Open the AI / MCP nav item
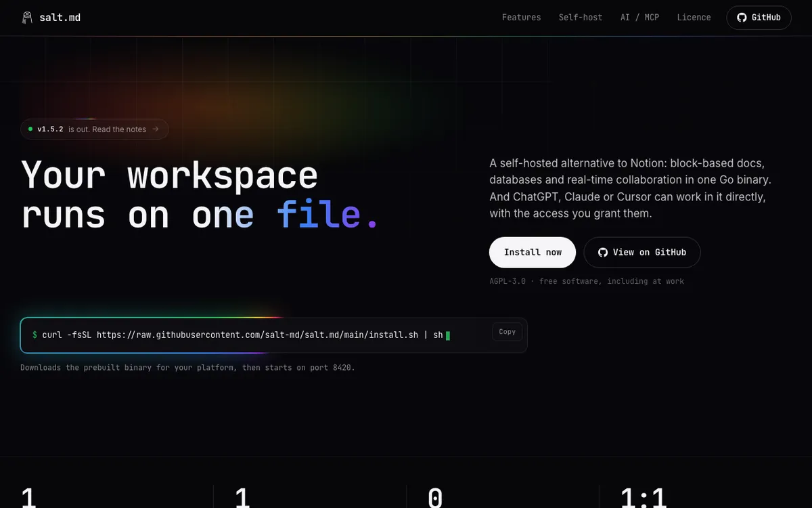Viewport: 812px width, 508px height. tap(639, 18)
